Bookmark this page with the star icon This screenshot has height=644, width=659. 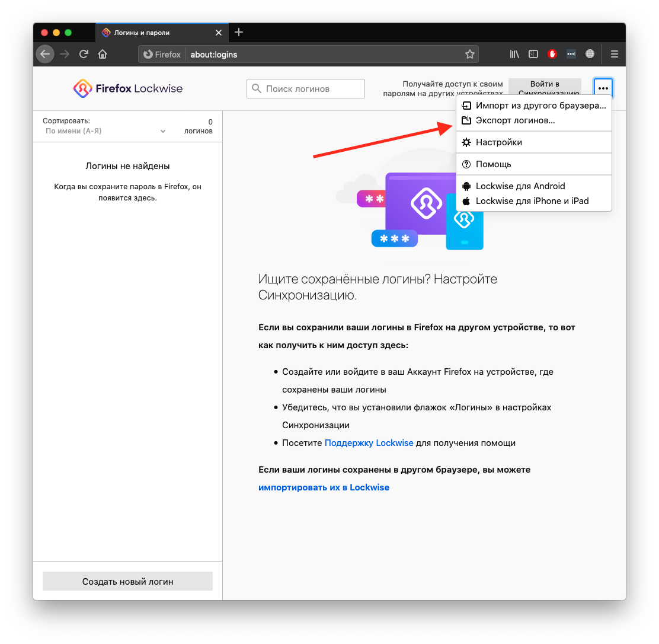(x=470, y=55)
